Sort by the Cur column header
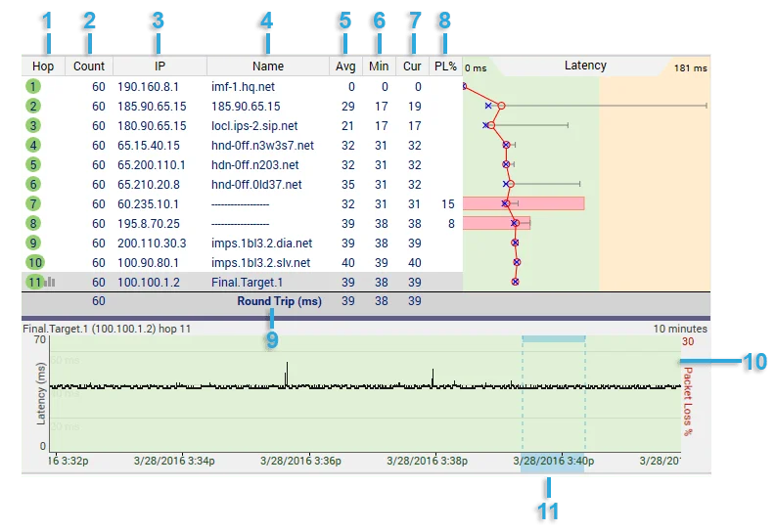The width and height of the screenshot is (776, 532). coord(412,66)
